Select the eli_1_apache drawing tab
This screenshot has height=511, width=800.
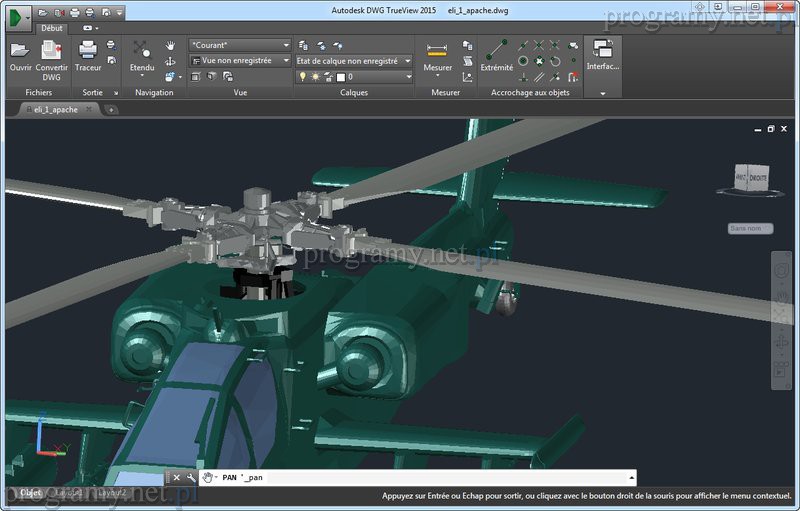pos(56,109)
